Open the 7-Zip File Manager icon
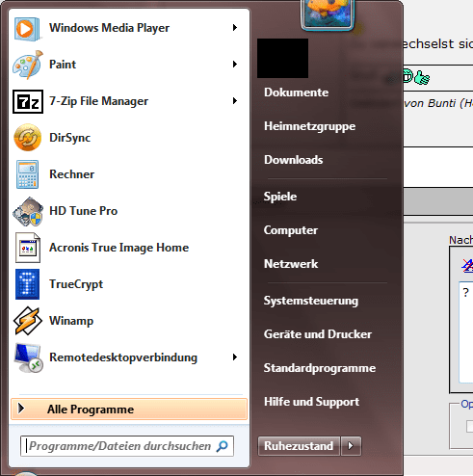 coord(28,101)
